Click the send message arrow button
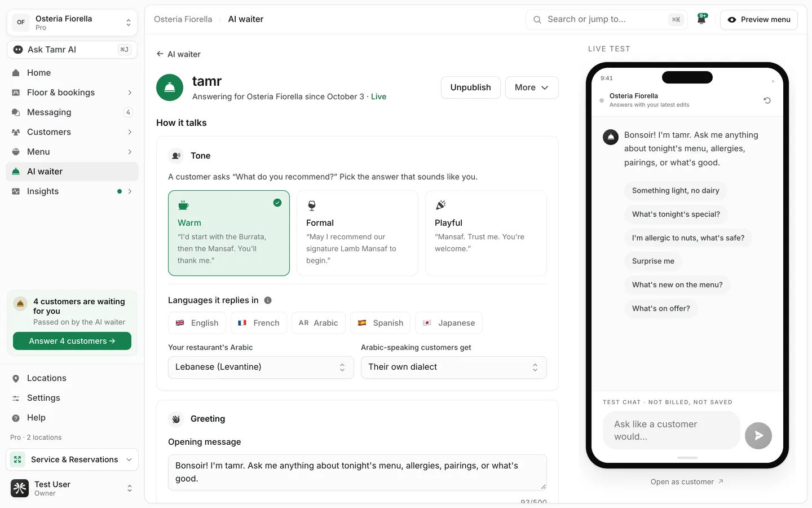The height and width of the screenshot is (508, 812). pyautogui.click(x=758, y=436)
